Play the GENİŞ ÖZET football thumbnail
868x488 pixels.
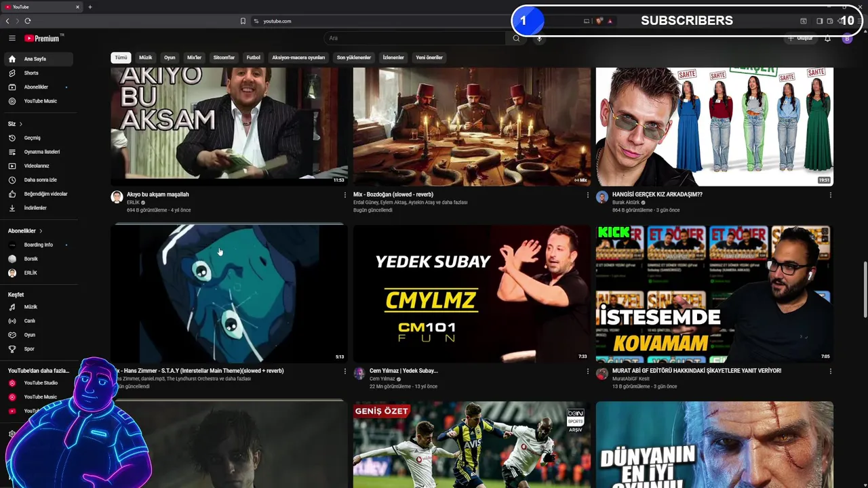tap(472, 445)
